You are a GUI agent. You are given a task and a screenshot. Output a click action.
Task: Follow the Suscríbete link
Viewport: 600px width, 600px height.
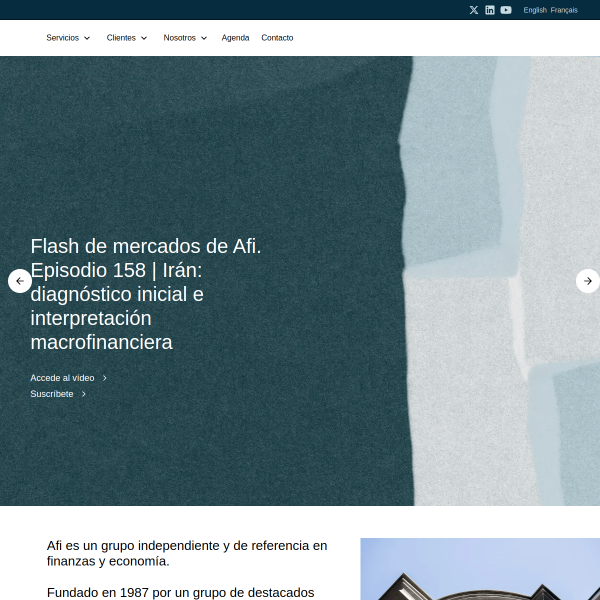point(52,394)
